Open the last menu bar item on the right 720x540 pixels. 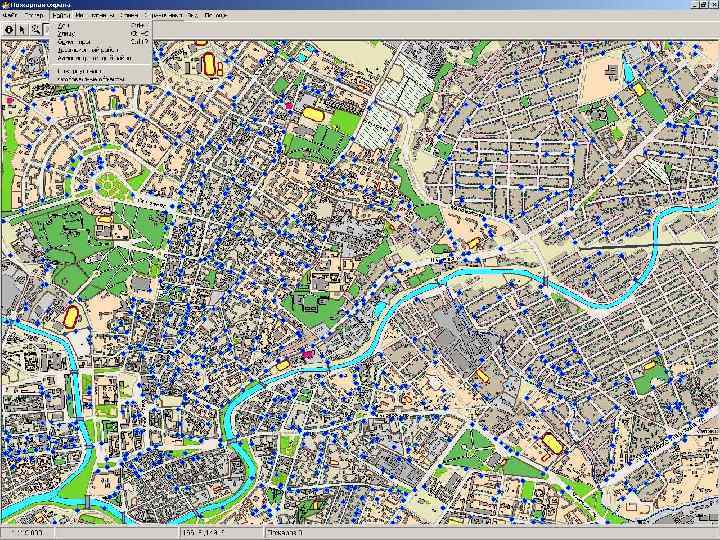tap(215, 15)
